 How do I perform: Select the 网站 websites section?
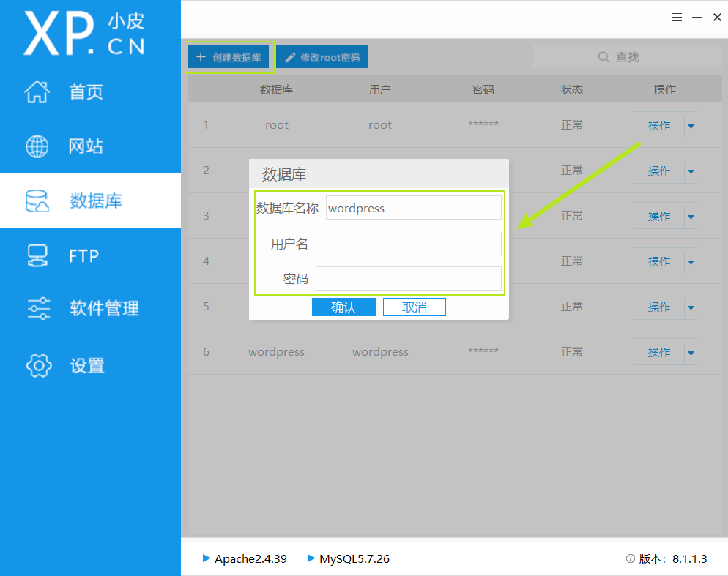(86, 146)
